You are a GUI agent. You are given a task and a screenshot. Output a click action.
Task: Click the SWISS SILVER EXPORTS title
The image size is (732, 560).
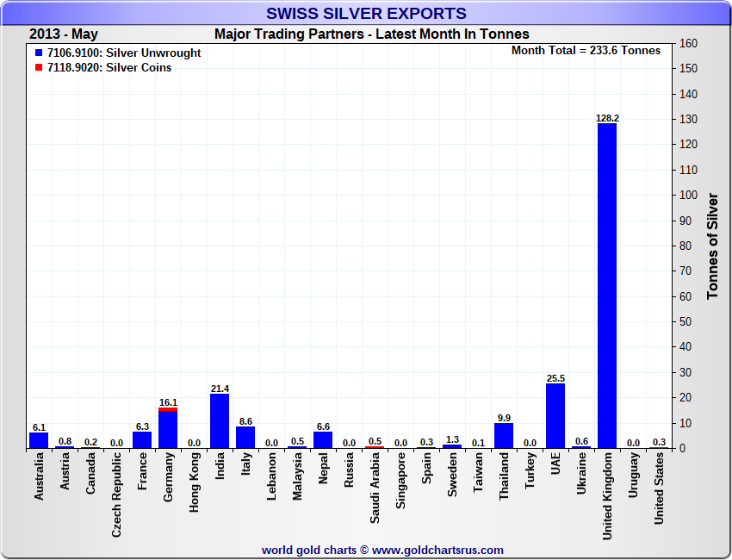pos(366,14)
